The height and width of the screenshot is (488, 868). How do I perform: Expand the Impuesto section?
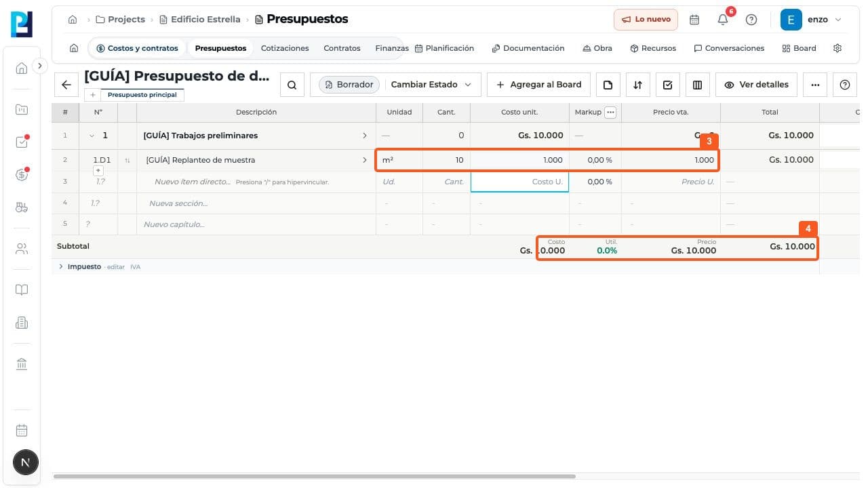pyautogui.click(x=60, y=266)
